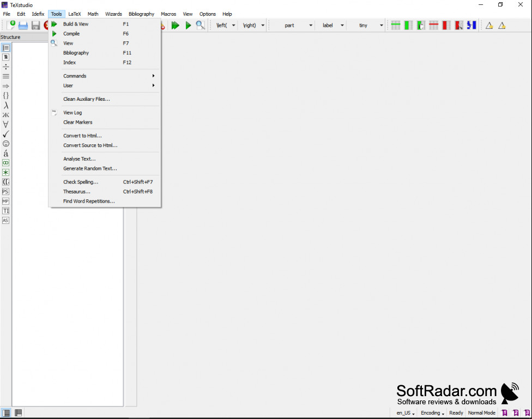Screen dimensions: 532x419
Task: Choose Find Word Repetitions entry
Action: 105,201
